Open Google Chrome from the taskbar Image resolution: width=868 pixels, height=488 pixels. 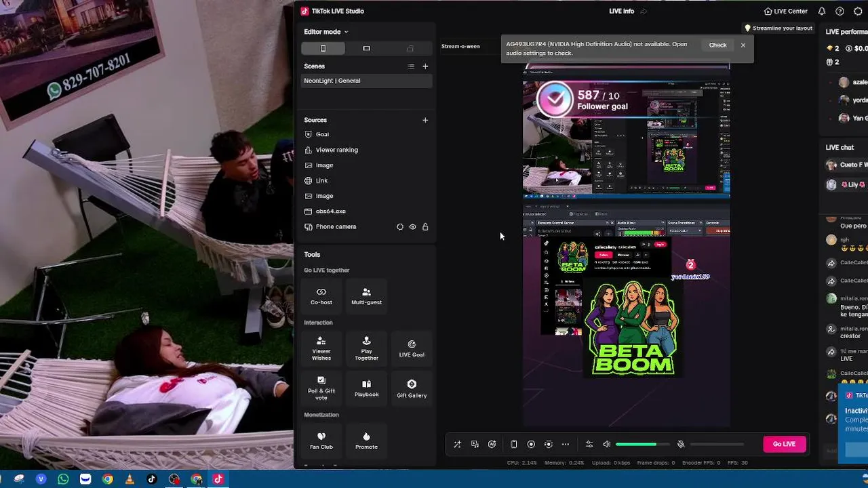[107, 479]
